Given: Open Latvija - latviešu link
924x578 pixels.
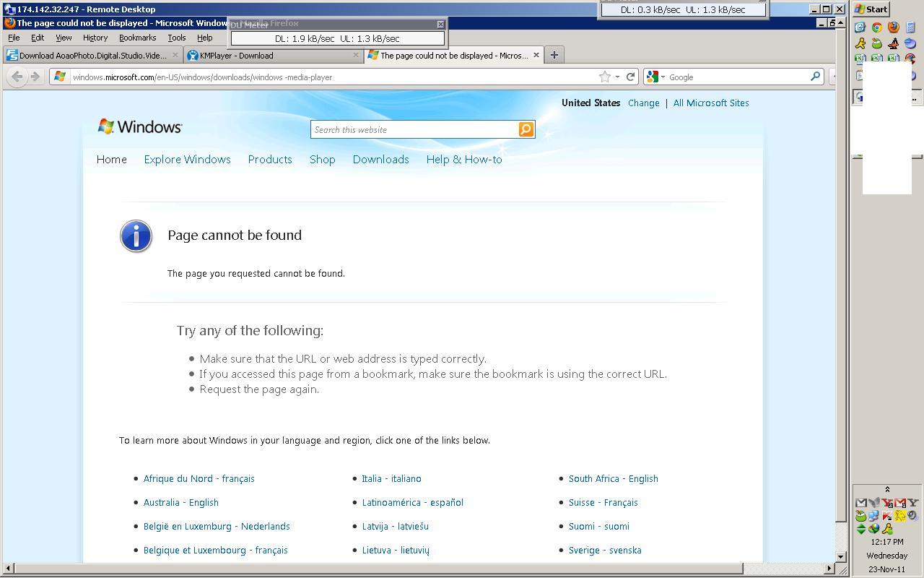Looking at the screenshot, I should [x=395, y=526].
